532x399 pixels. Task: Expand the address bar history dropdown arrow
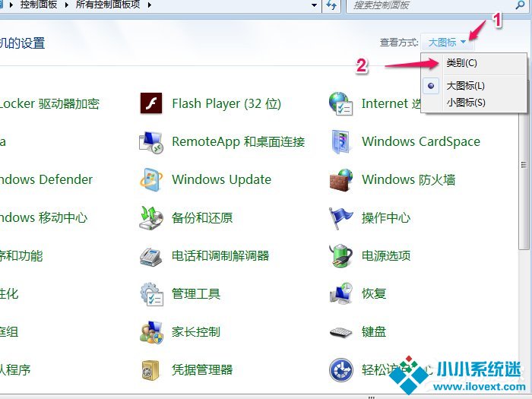coord(314,5)
